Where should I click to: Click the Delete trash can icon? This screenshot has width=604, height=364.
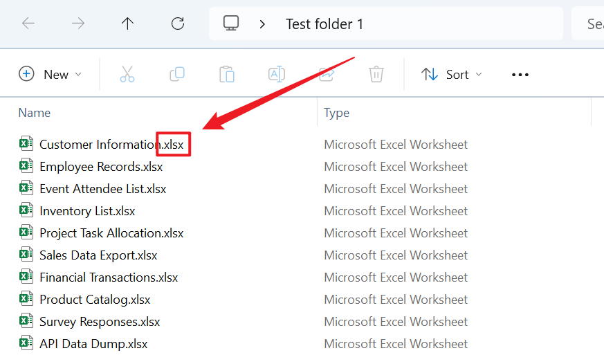376,74
